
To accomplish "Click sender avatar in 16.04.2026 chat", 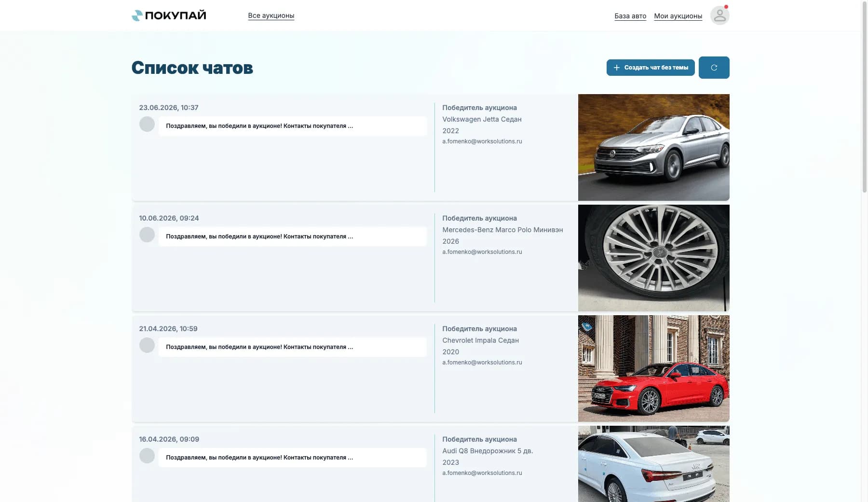I will pyautogui.click(x=147, y=456).
